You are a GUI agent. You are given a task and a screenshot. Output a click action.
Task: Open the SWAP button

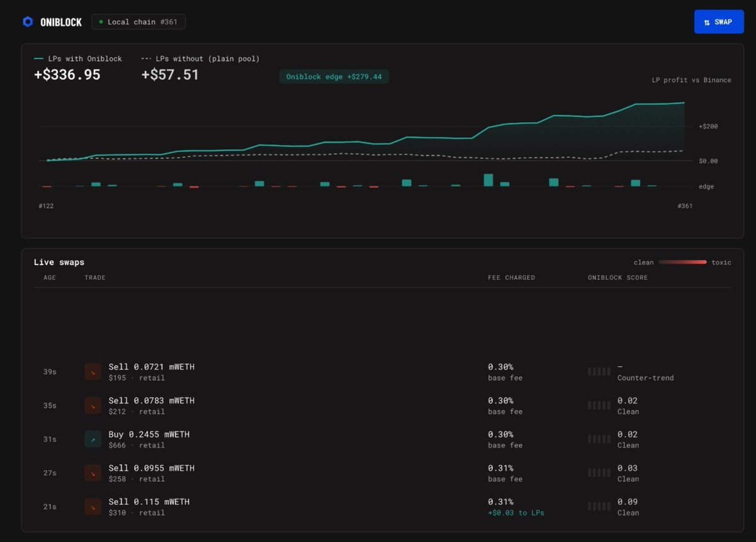pyautogui.click(x=719, y=22)
